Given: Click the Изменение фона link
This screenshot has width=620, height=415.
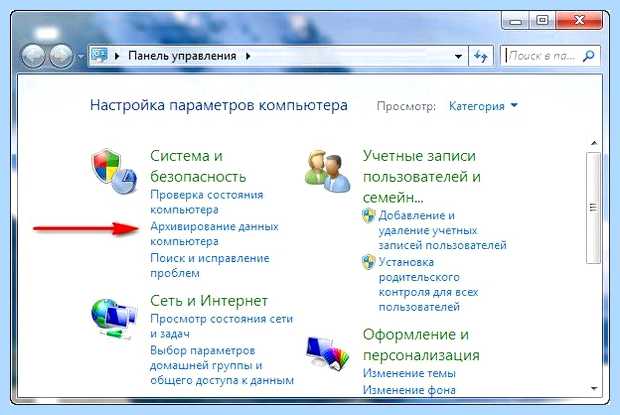Looking at the screenshot, I should tap(409, 390).
